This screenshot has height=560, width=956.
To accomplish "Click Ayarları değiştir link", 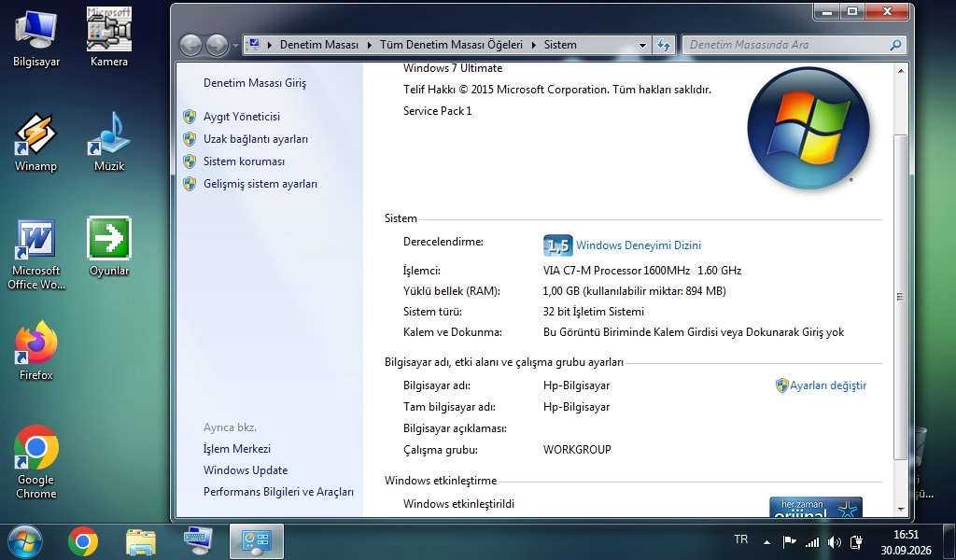I will [828, 385].
